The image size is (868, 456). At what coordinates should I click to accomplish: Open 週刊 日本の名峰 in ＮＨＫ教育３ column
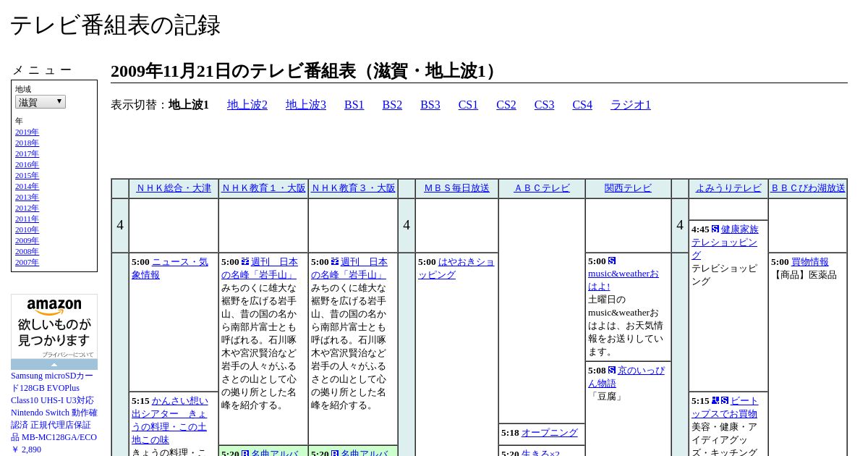(x=349, y=269)
